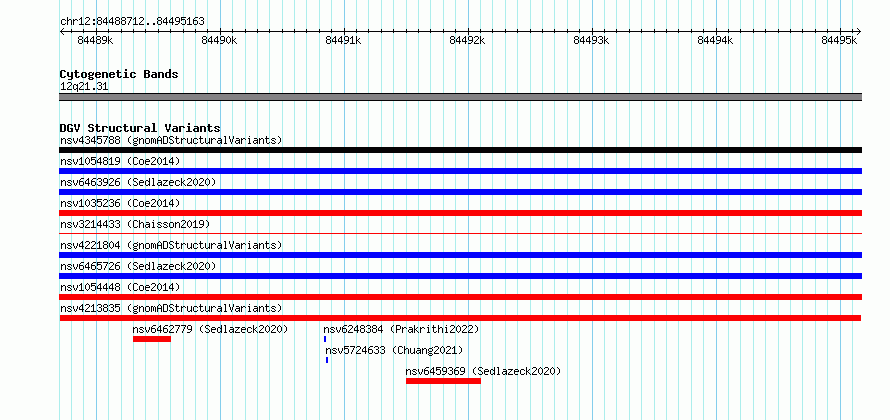Click the 84495k ruler tick label
The image size is (890, 420).
pyautogui.click(x=839, y=40)
